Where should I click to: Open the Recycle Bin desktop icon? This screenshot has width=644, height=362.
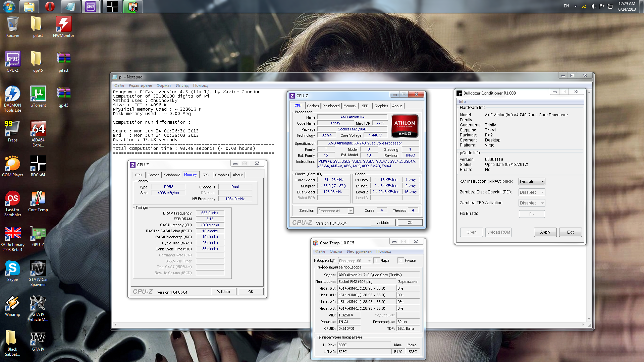[x=13, y=27]
